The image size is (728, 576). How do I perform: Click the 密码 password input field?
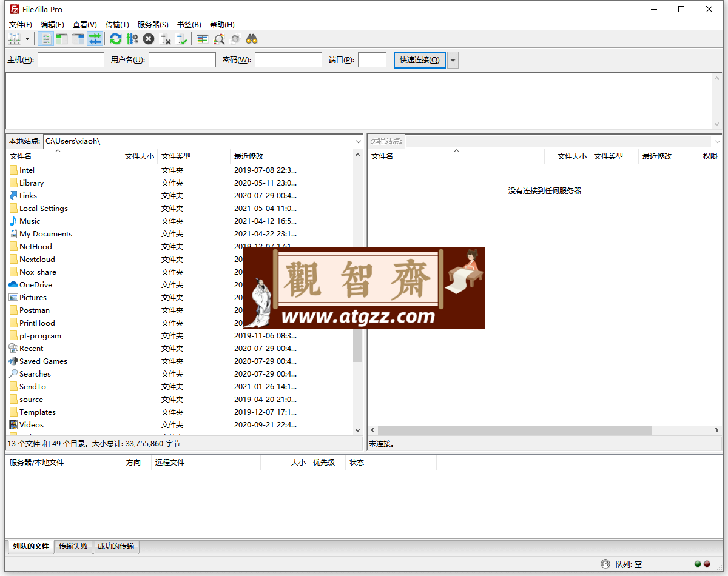288,59
